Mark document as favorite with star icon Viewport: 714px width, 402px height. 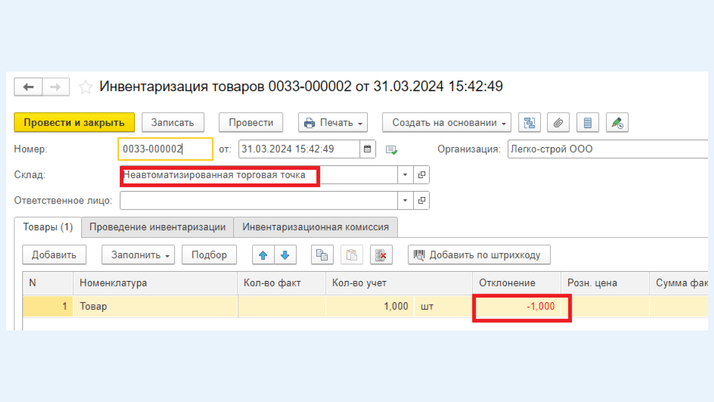click(85, 87)
